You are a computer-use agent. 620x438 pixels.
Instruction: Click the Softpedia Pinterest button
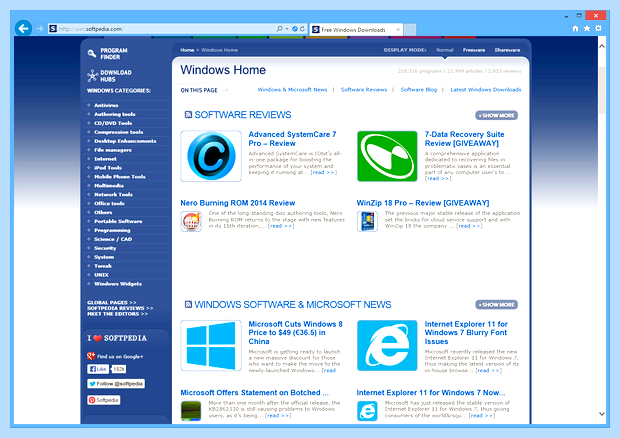104,400
